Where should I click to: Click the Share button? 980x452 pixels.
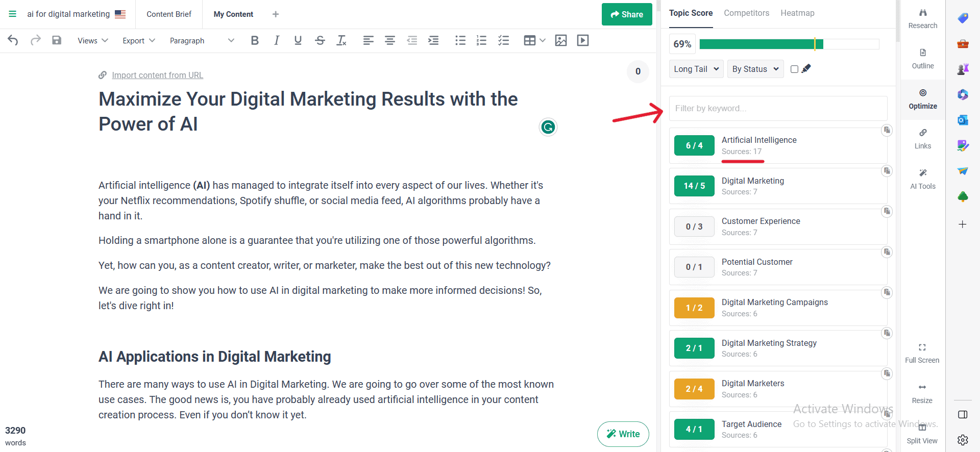(x=627, y=14)
